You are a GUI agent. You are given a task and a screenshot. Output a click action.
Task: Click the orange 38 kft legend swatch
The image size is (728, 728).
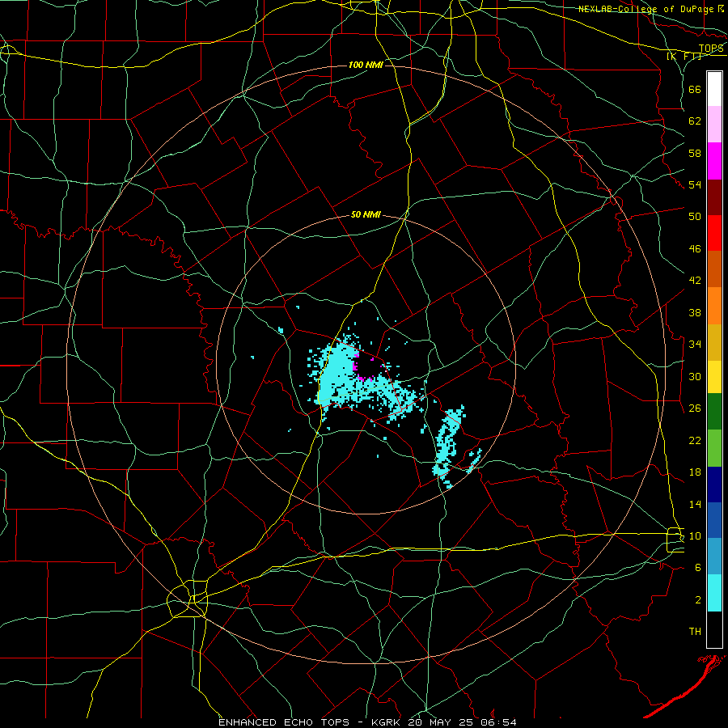[x=714, y=306]
